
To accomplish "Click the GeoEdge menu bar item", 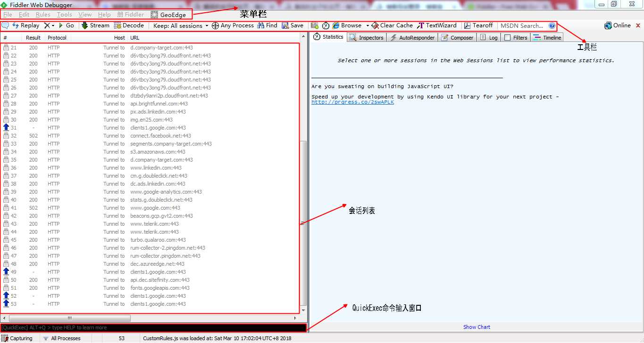I will [x=168, y=15].
